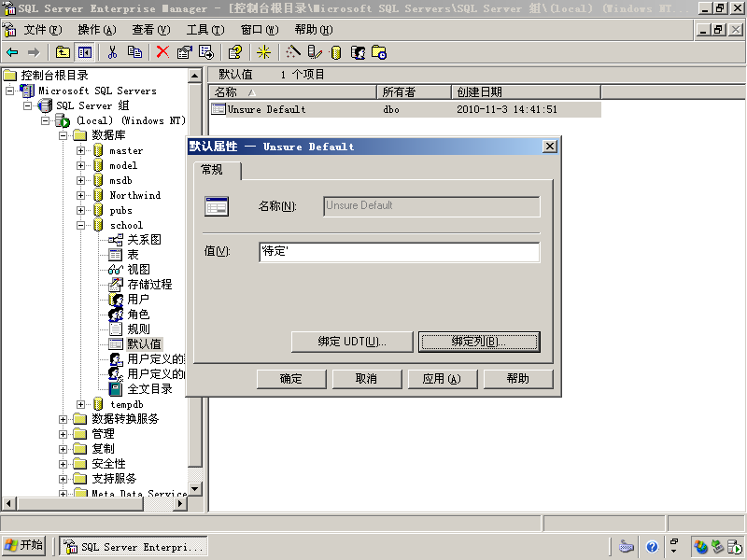Select the 角色 roles node
Viewport: 747px width, 560px height.
click(x=138, y=315)
